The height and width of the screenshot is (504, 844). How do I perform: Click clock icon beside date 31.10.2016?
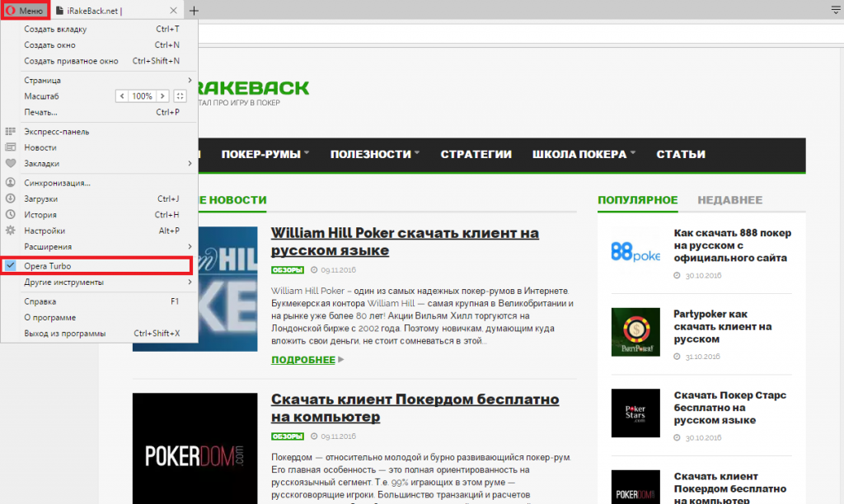click(x=678, y=357)
